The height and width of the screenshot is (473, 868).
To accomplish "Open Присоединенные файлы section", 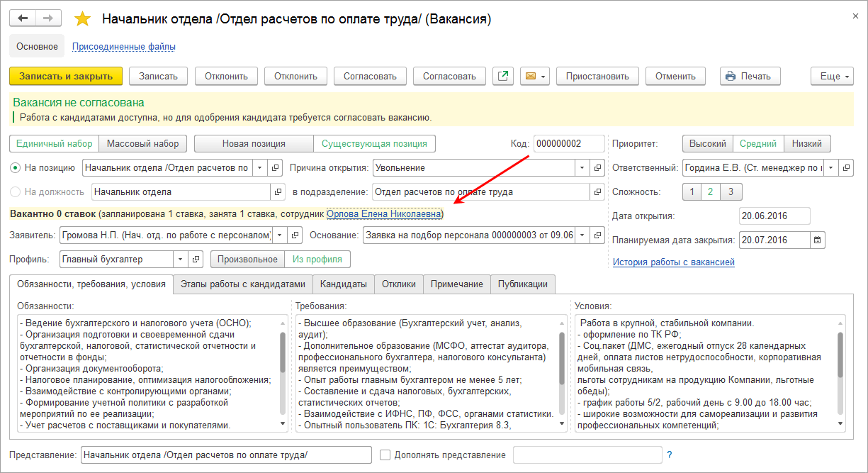I will tap(124, 47).
